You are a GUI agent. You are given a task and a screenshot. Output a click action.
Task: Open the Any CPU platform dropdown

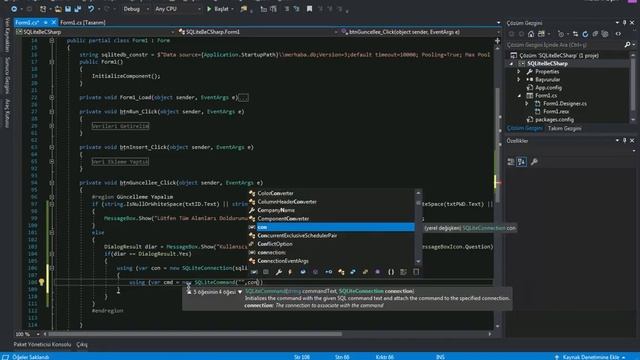(178, 9)
